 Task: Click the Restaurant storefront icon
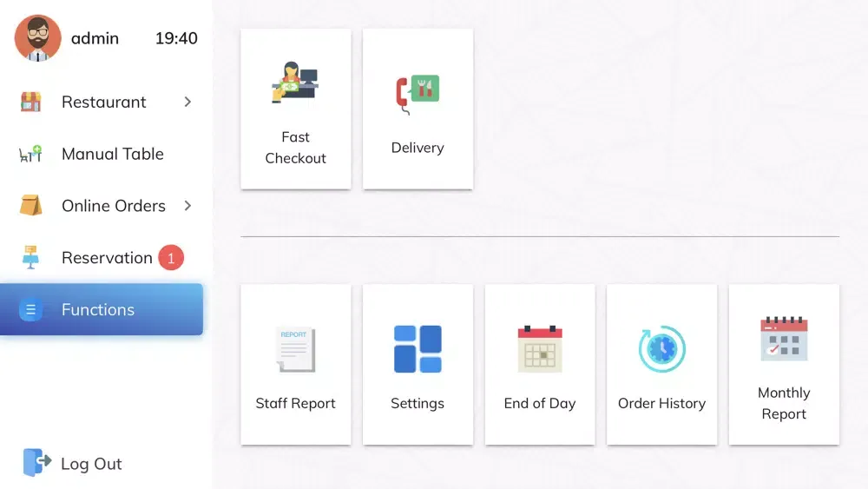pyautogui.click(x=31, y=102)
